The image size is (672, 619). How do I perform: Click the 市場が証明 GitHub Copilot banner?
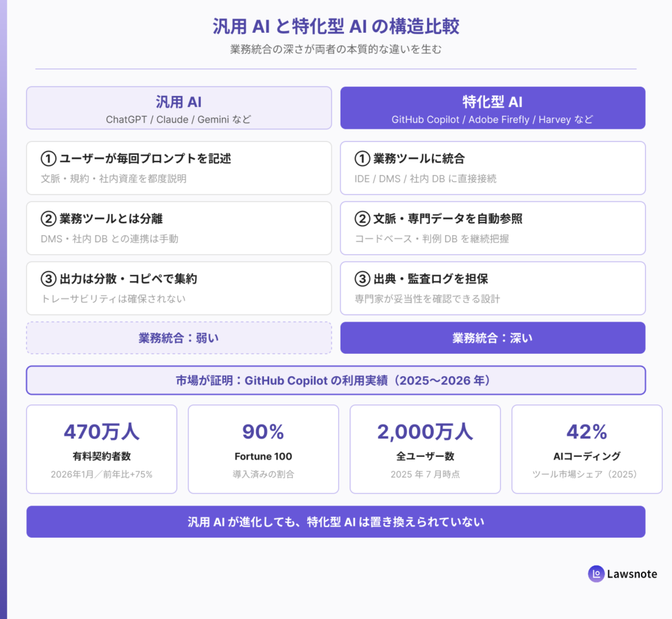(336, 380)
